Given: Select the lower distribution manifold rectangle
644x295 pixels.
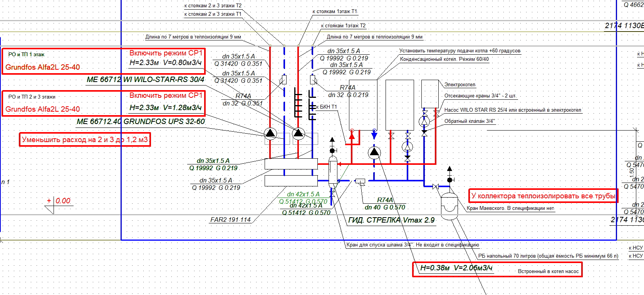Looking at the screenshot, I should coord(291,180).
